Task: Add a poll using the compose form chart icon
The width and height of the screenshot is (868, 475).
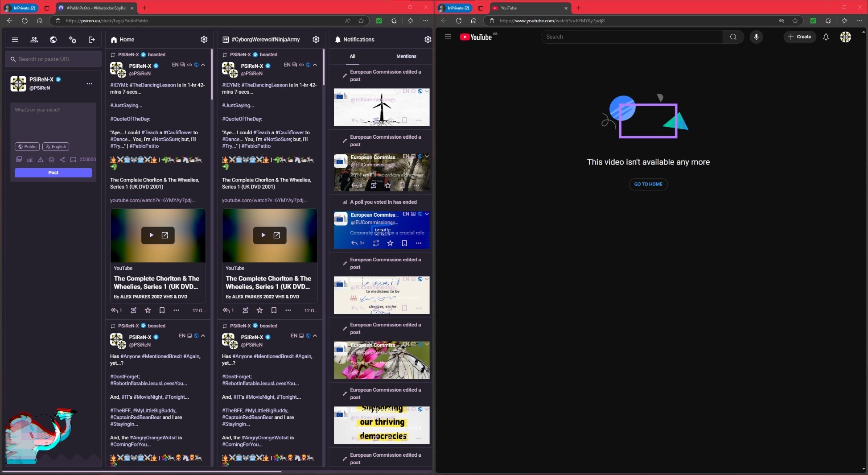Action: pos(30,159)
